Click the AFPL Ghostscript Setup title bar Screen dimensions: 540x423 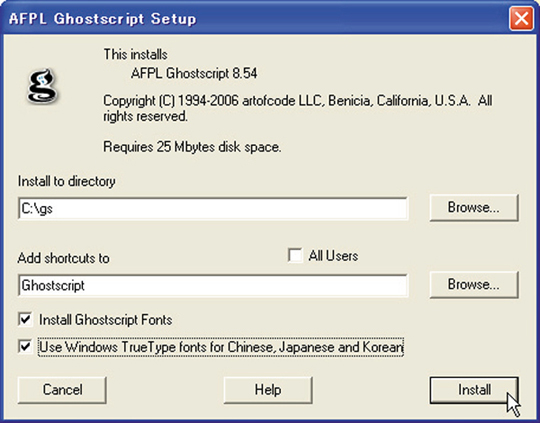point(255,19)
